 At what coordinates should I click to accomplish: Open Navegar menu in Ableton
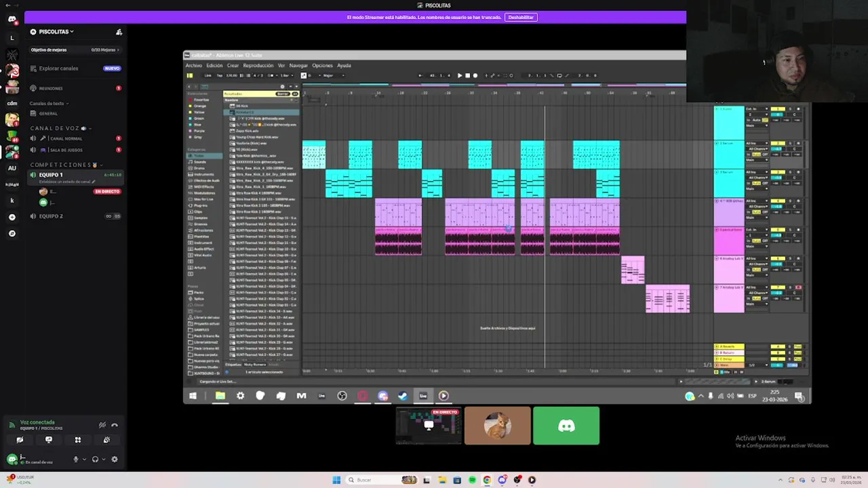click(x=298, y=66)
